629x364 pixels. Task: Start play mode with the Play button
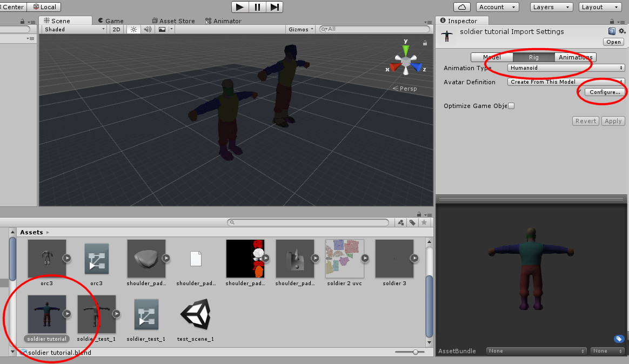pos(240,7)
